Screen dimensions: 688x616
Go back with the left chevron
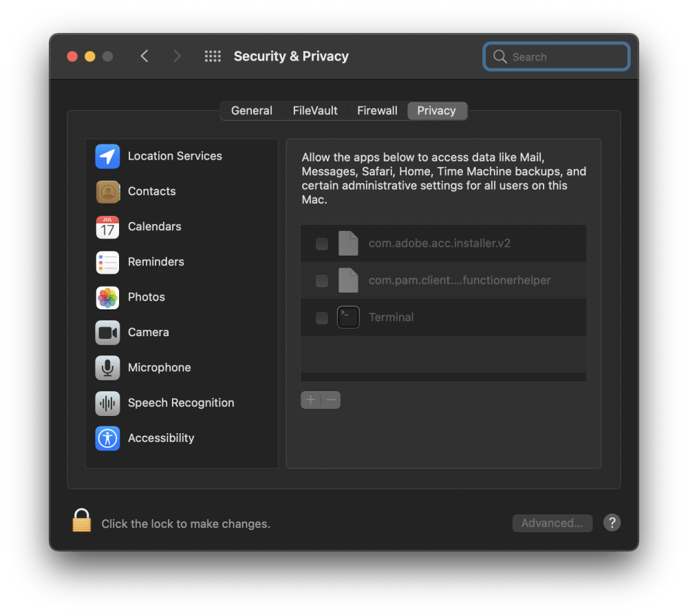click(144, 56)
